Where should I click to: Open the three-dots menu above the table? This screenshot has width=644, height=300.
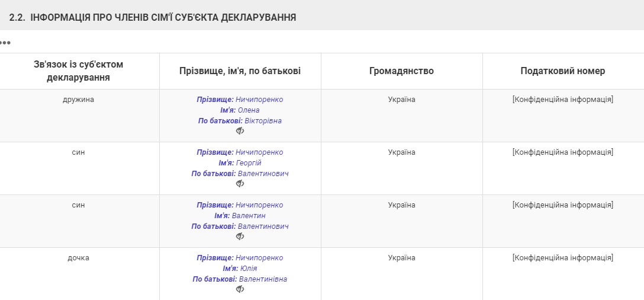[5, 43]
